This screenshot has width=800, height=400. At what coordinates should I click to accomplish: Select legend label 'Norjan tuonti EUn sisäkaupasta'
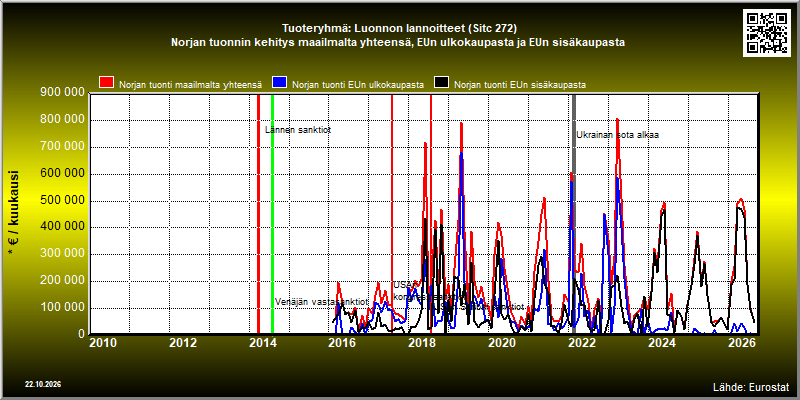coord(519,85)
